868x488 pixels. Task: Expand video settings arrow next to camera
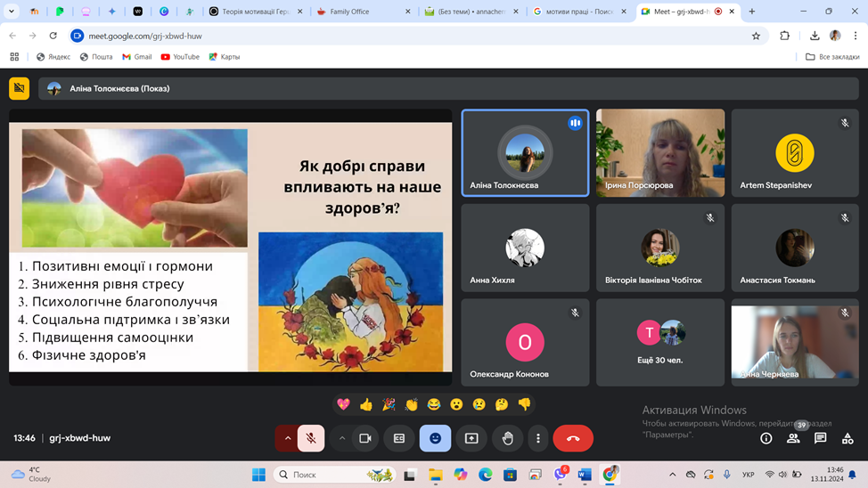tap(342, 438)
